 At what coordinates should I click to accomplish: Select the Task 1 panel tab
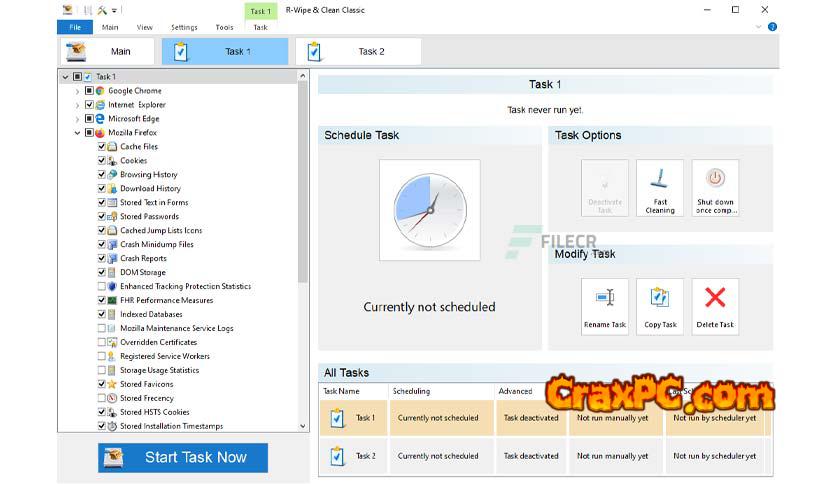tap(225, 51)
